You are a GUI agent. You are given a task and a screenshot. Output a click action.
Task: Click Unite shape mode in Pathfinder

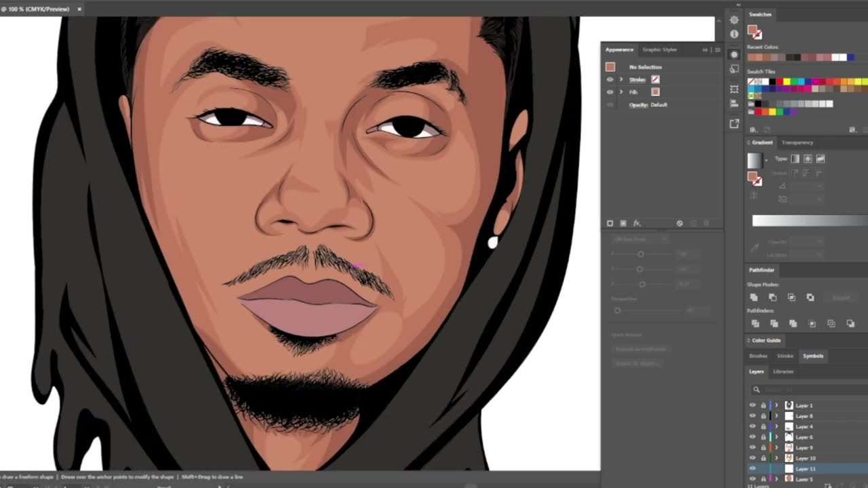pyautogui.click(x=753, y=298)
